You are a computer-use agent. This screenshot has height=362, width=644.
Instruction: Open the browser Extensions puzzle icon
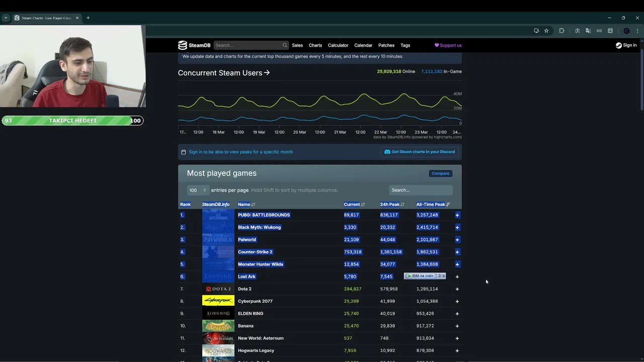coord(561,31)
